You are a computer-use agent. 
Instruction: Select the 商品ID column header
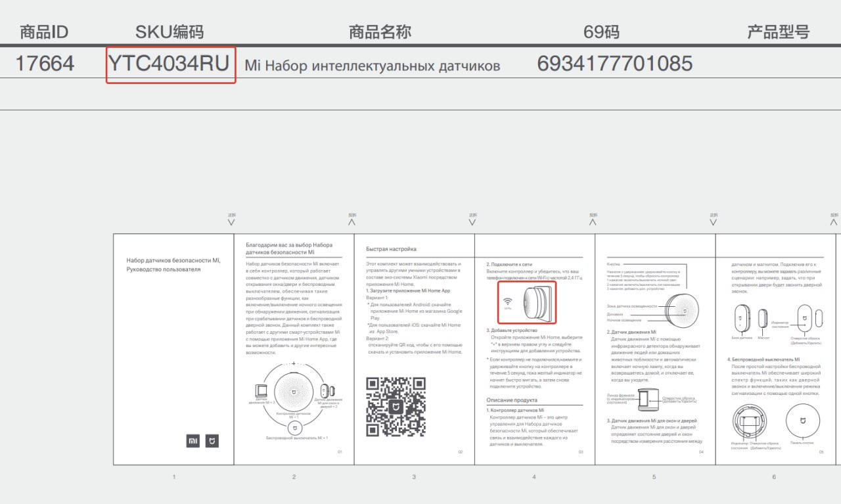44,32
